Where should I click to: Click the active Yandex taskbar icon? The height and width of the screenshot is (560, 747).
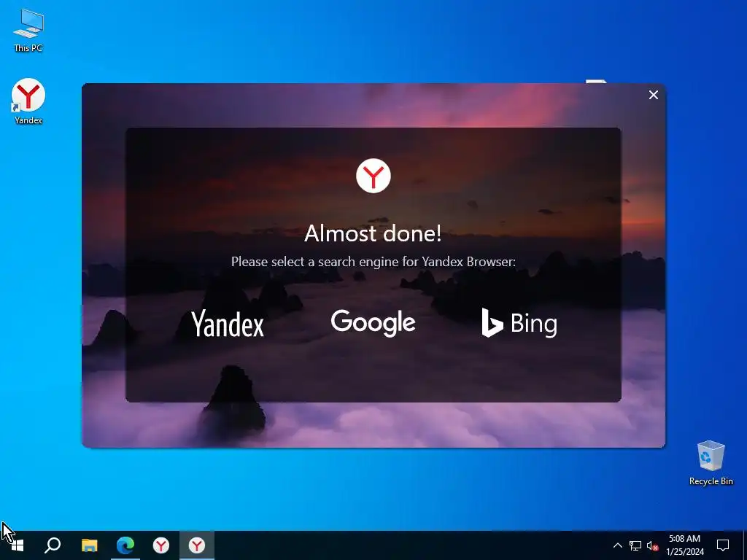197,545
